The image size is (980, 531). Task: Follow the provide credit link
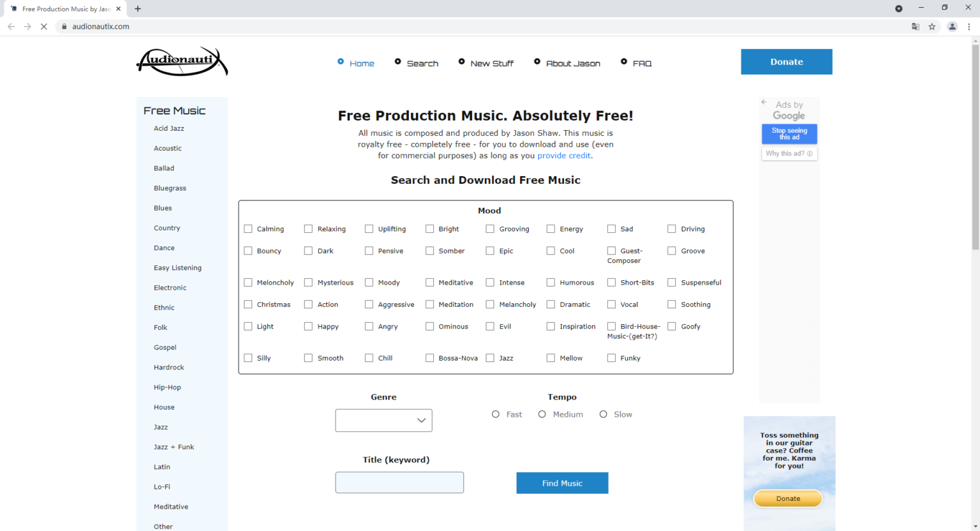563,155
